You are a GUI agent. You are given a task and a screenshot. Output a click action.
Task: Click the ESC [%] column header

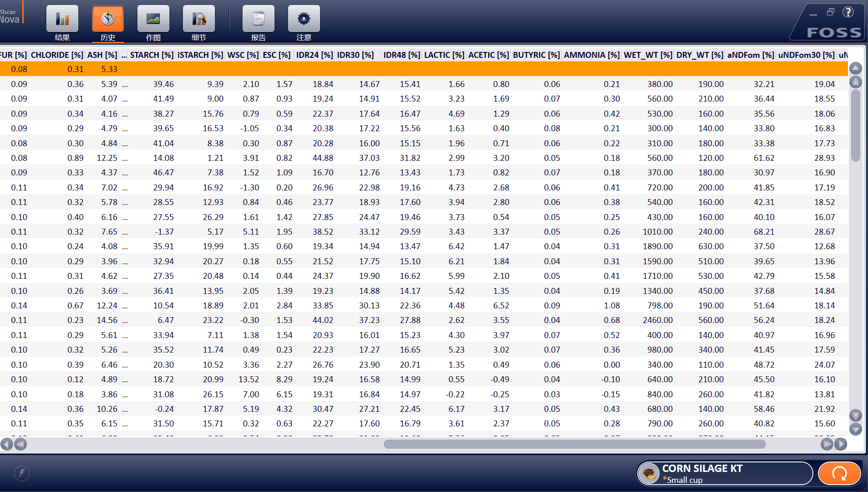click(x=277, y=55)
